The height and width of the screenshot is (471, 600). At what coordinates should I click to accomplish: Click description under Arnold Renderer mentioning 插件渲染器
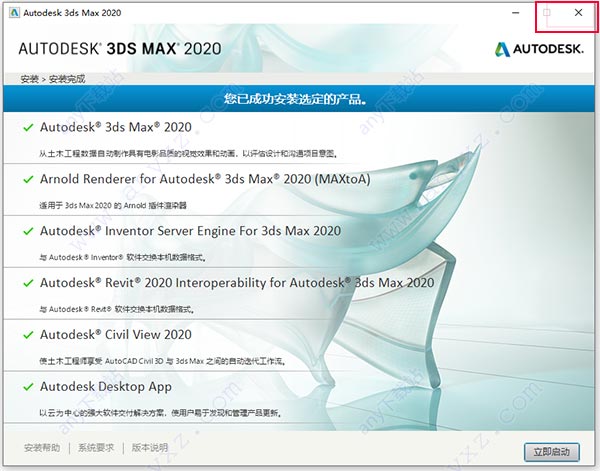pos(113,205)
